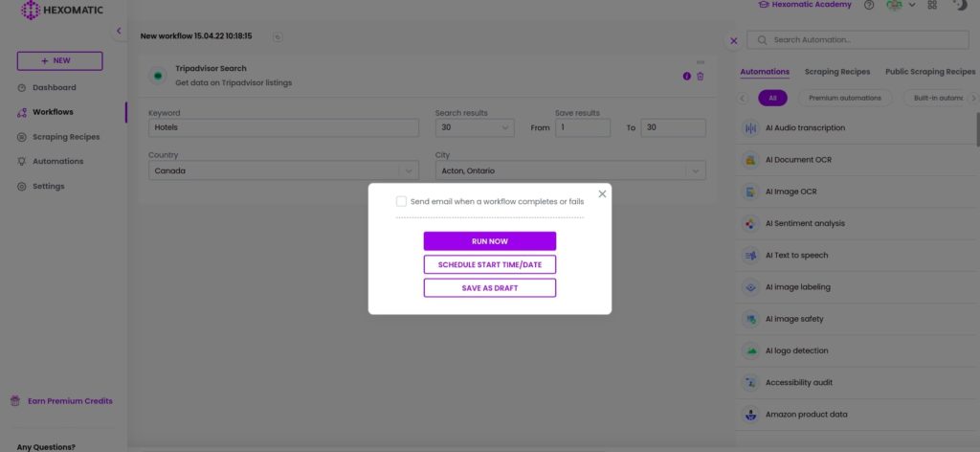Viewport: 980px width, 452px height.
Task: Click the Hexomatic Academy link
Action: [x=804, y=5]
